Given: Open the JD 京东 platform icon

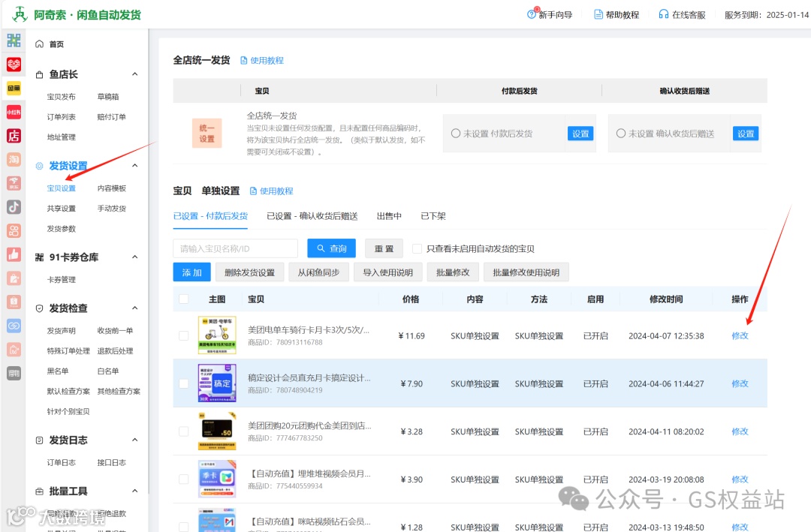Looking at the screenshot, I should [x=14, y=183].
